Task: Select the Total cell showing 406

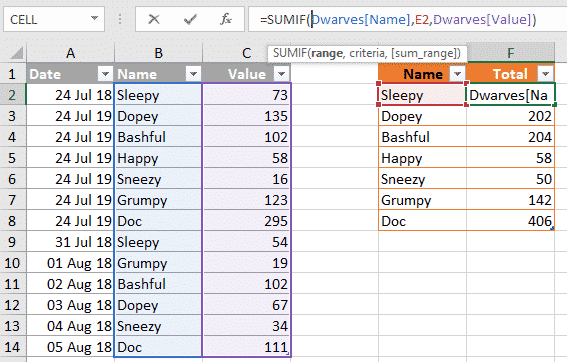Action: pos(511,221)
